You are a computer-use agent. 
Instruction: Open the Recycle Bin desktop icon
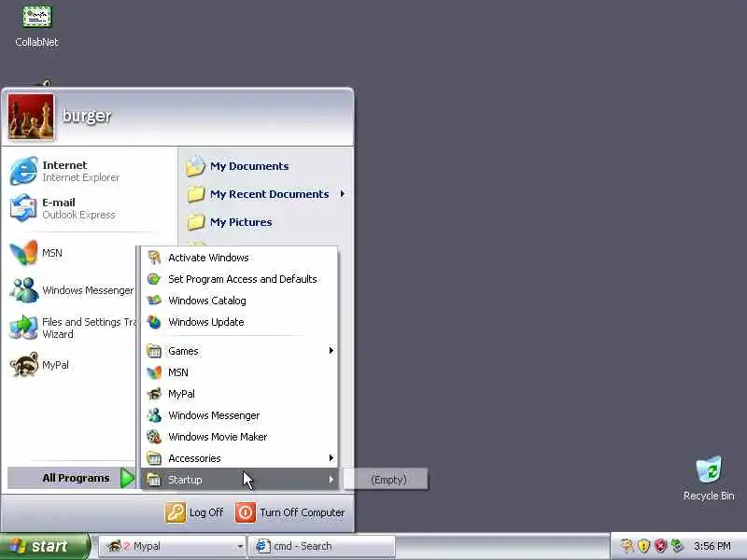[709, 479]
